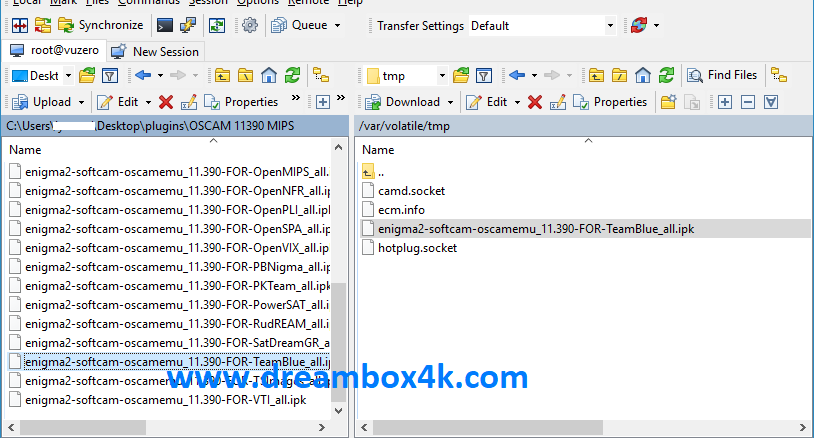Viewport: 814px width, 438px height.
Task: Click the Find Files button
Action: 722,75
